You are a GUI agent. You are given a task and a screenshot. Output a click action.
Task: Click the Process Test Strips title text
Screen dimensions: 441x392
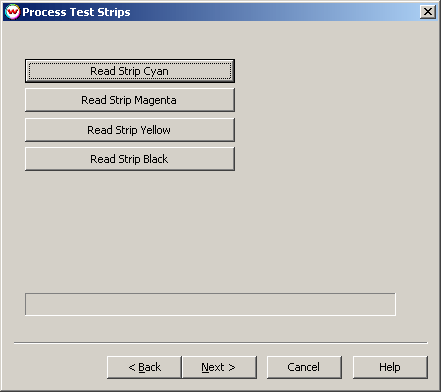[76, 12]
